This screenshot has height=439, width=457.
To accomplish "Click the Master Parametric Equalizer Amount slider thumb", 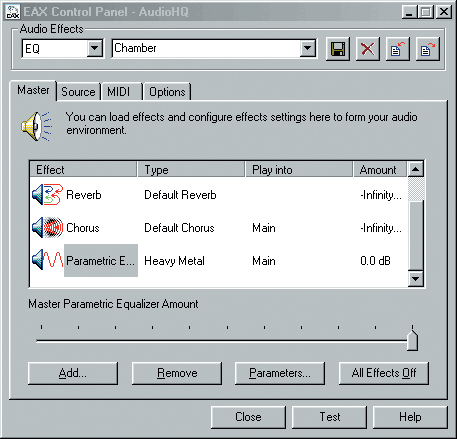I will 412,340.
